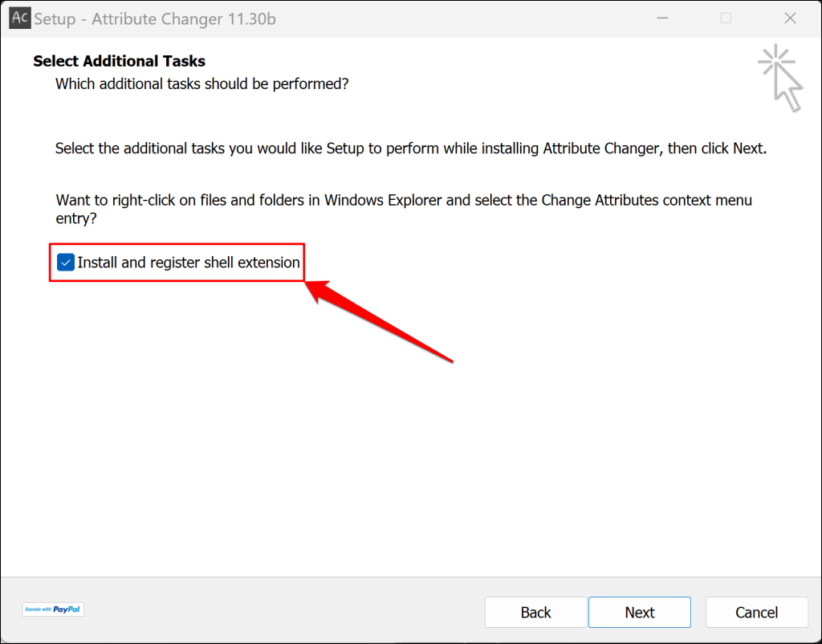Click the 'Select Additional Tasks' heading
The height and width of the screenshot is (644, 822).
pos(119,61)
